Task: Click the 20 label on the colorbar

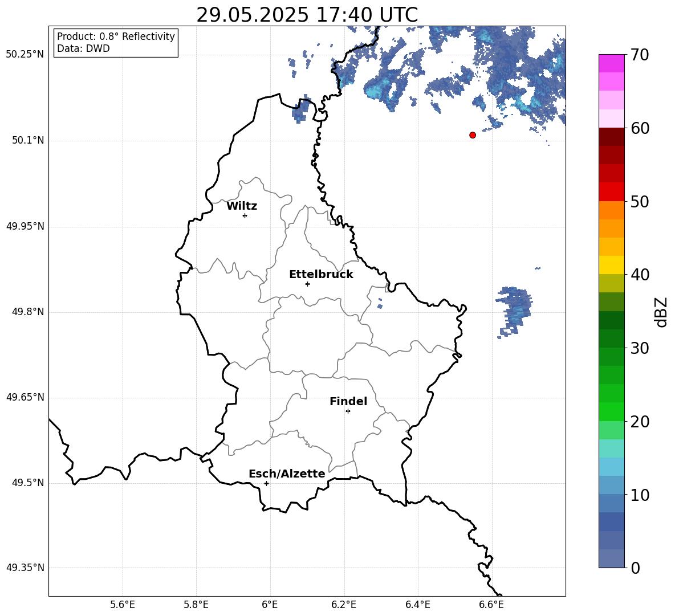Action: click(639, 422)
